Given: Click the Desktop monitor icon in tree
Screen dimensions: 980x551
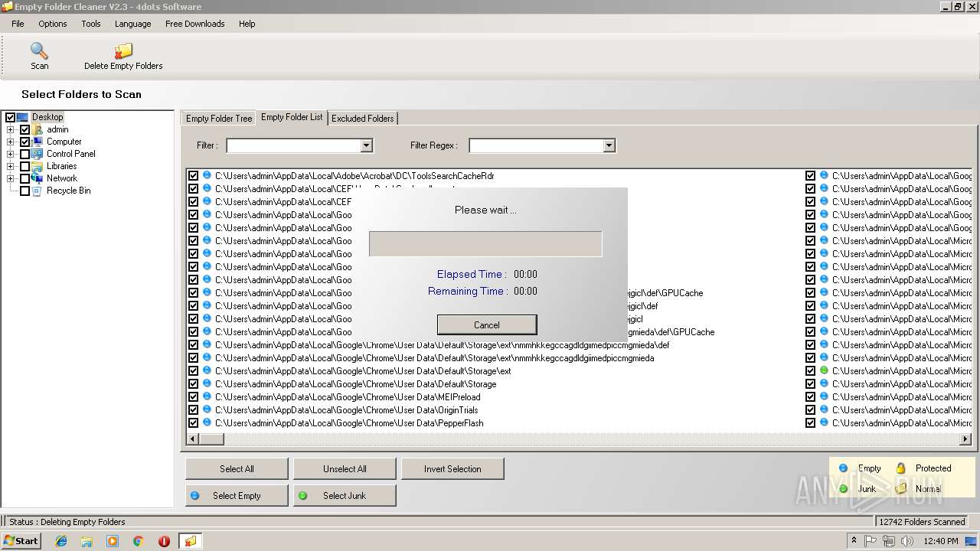Looking at the screenshot, I should (23, 117).
